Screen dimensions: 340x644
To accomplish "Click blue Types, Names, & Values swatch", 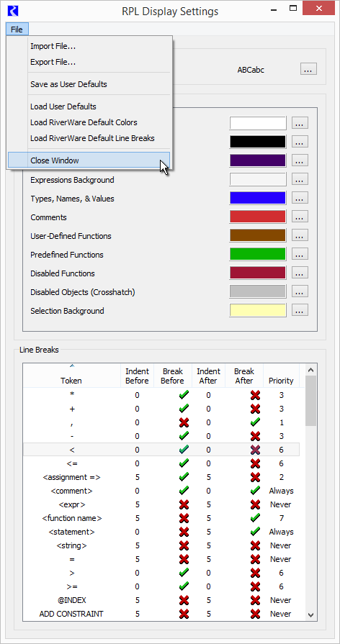I will (x=258, y=198).
